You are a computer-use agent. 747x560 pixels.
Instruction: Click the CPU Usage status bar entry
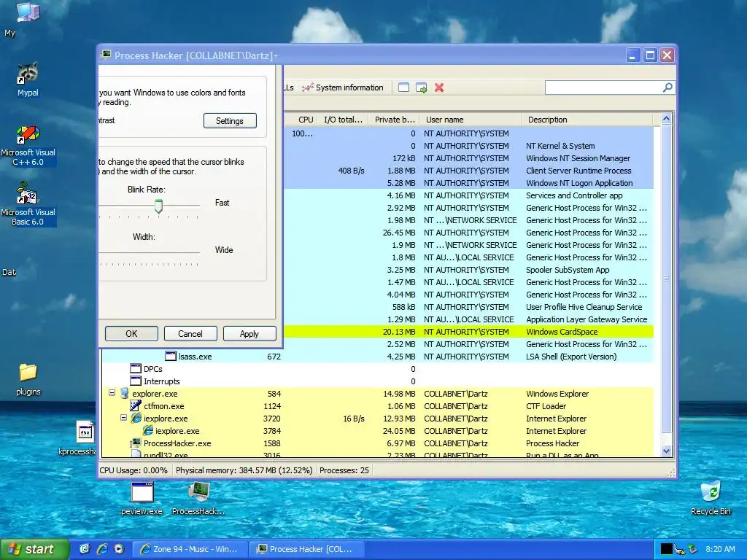[x=133, y=470]
